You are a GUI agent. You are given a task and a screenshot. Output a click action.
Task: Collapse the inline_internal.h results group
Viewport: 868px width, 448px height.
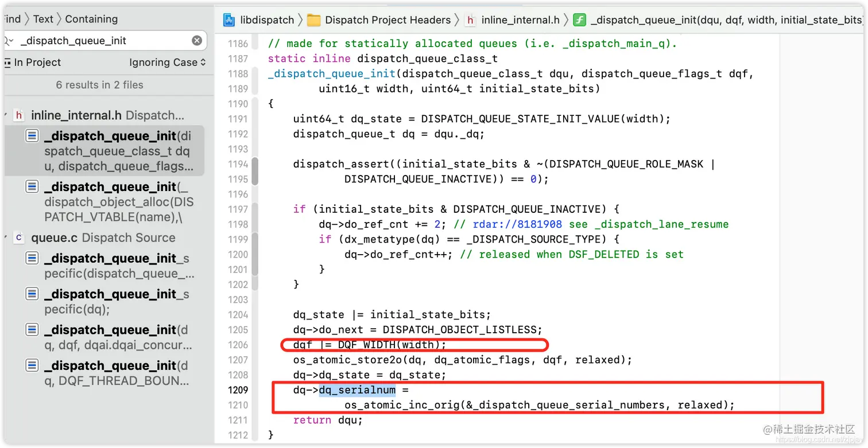click(5, 115)
